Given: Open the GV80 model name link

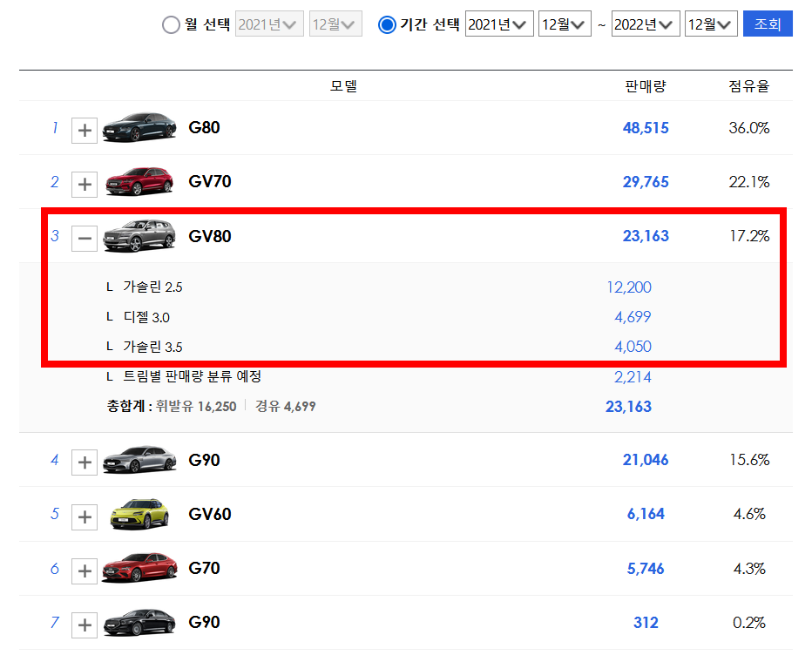Looking at the screenshot, I should pyautogui.click(x=210, y=236).
